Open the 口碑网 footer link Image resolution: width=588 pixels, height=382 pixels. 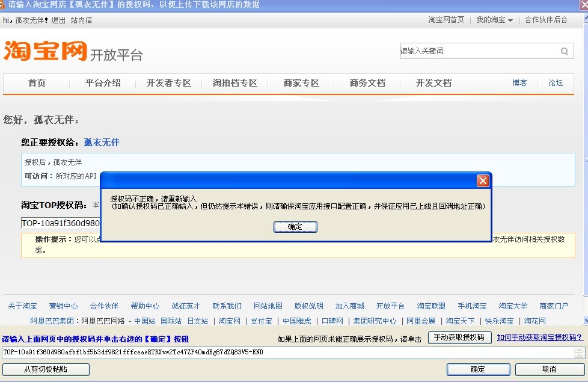(332, 321)
